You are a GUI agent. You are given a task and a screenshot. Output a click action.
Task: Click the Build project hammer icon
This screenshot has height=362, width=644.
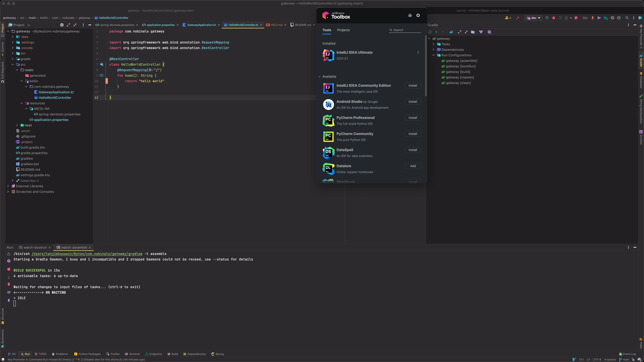[x=518, y=18]
